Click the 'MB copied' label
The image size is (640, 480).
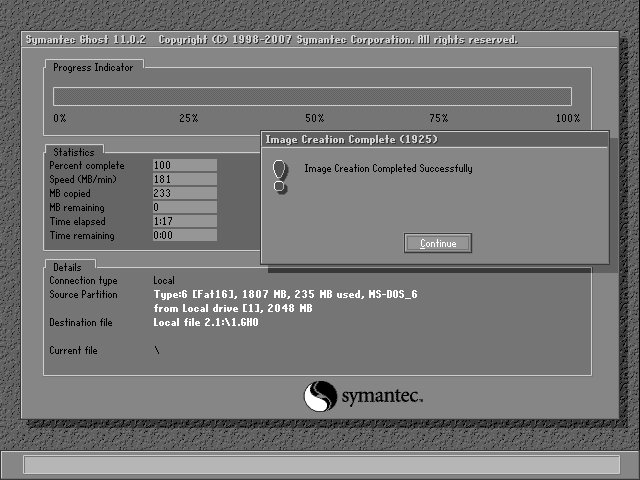(70, 193)
